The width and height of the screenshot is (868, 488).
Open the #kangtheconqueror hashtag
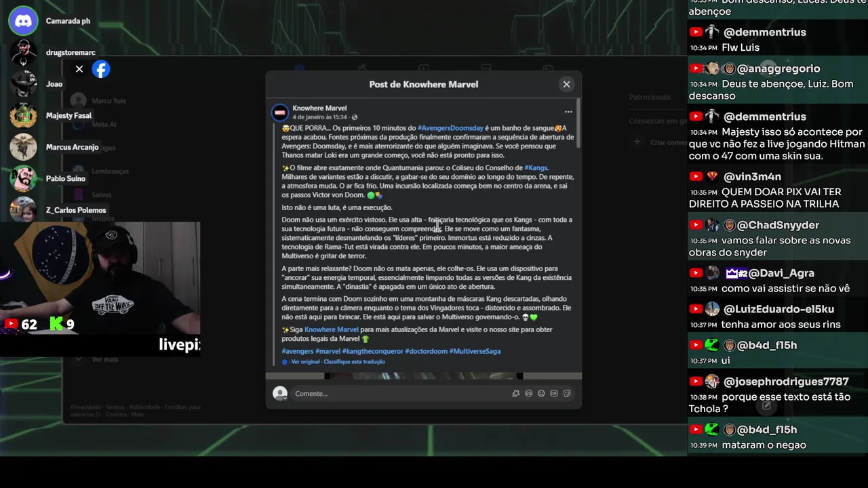tap(372, 351)
